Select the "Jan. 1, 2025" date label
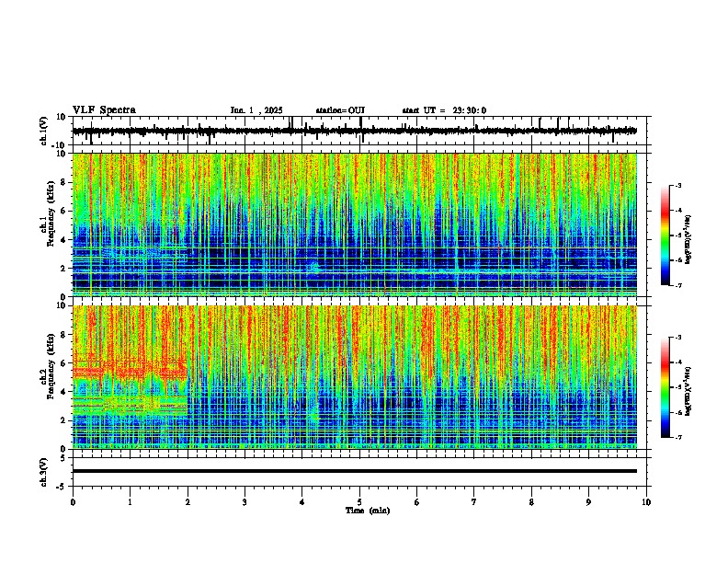Screen dimensions: 728x563 (x=256, y=110)
